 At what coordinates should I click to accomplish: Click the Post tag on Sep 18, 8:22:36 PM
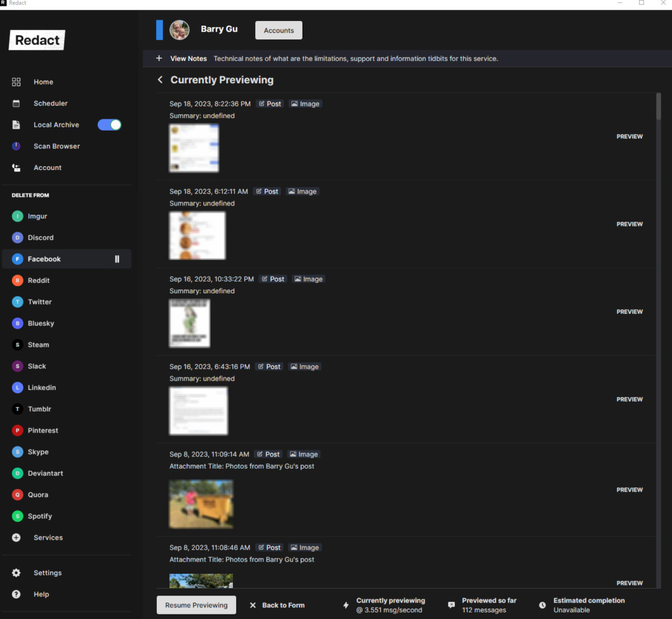[270, 104]
